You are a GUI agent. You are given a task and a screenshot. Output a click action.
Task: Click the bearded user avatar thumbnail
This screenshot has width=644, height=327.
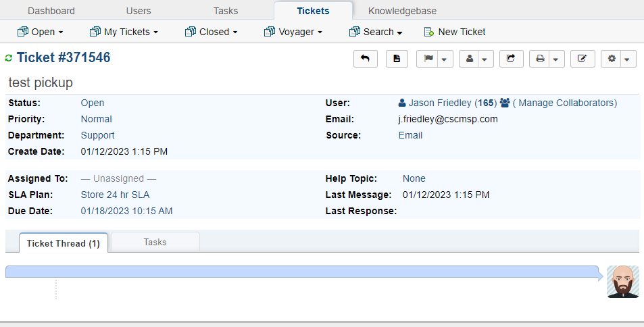click(622, 281)
